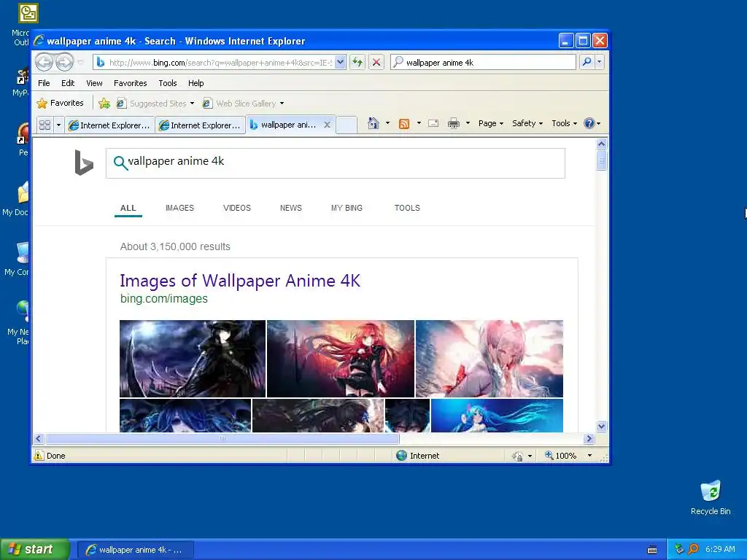Click the Bing logo on the page
Image resolution: width=747 pixels, height=560 pixels.
(x=84, y=163)
